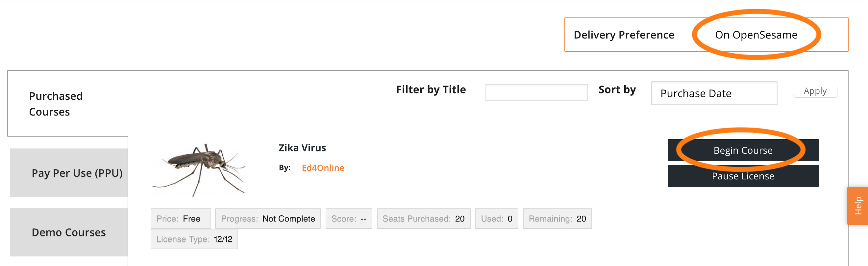Switch to the Demo Courses tab

pyautogui.click(x=69, y=232)
